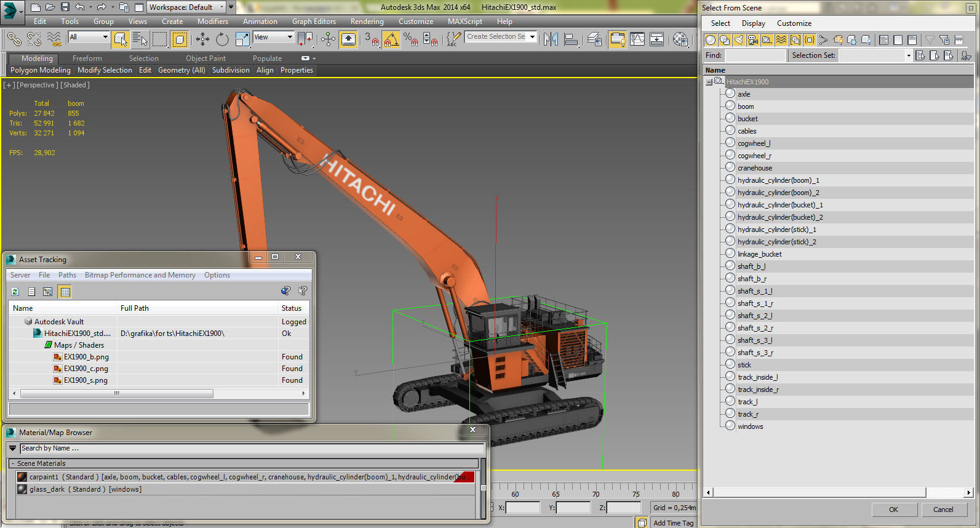
Task: Toggle the Angle Snap icon
Action: (391, 39)
